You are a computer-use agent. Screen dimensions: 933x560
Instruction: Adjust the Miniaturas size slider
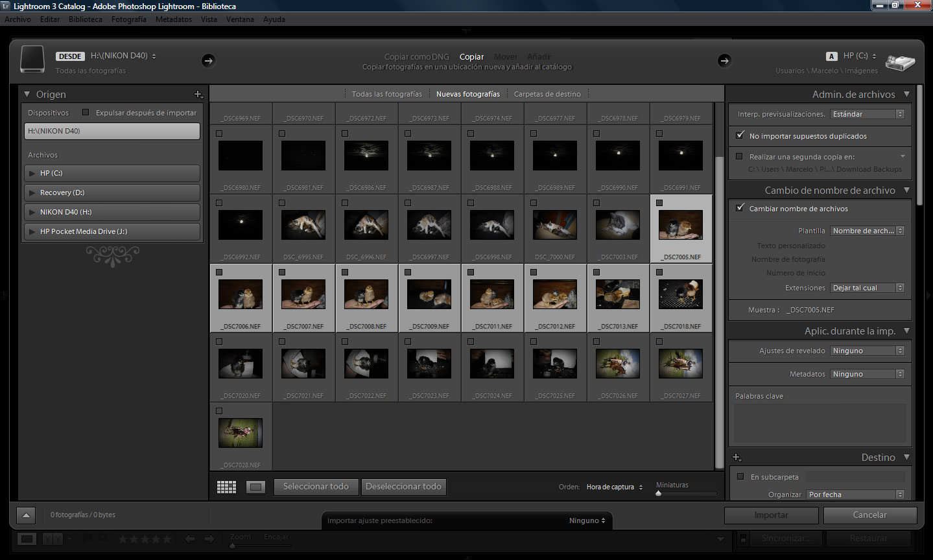pyautogui.click(x=659, y=494)
